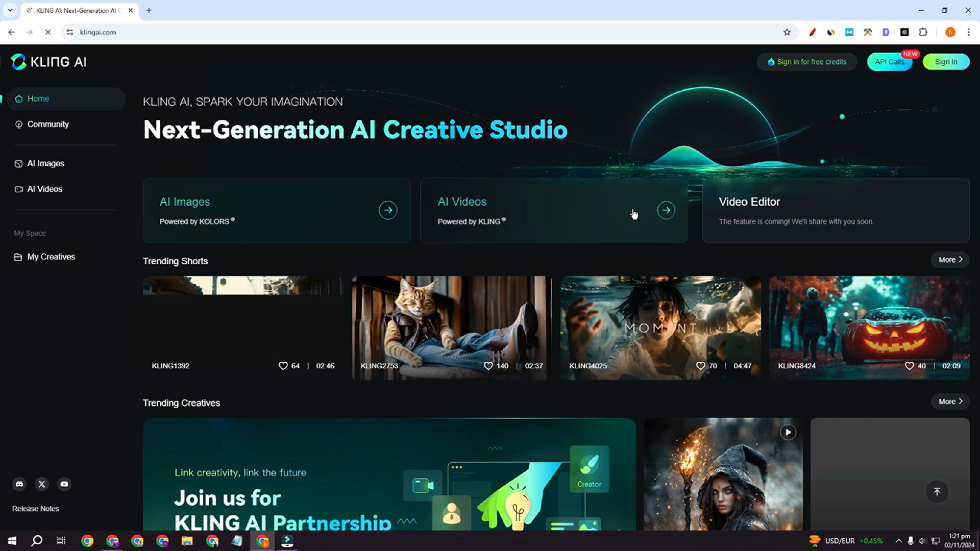980x551 pixels.
Task: Expand More for Trending Shorts
Action: tap(950, 260)
